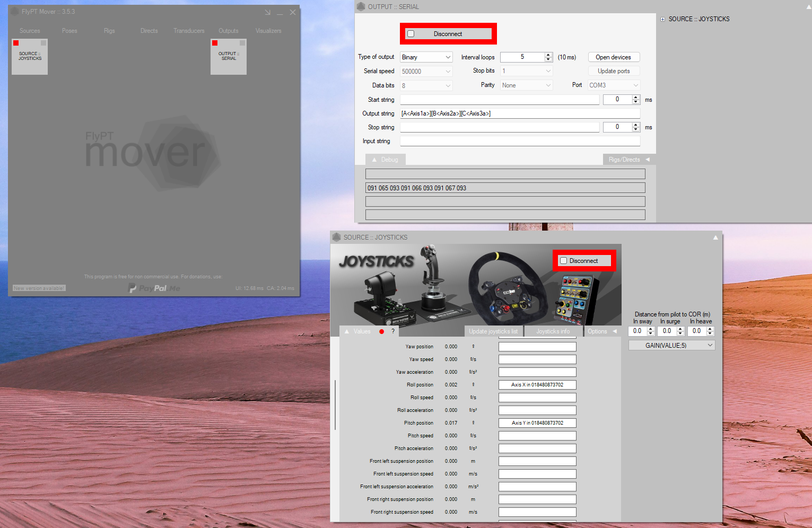This screenshot has width=812, height=528.
Task: Click the gray square on SOURCE JOYSTICKS tile
Action: click(43, 43)
